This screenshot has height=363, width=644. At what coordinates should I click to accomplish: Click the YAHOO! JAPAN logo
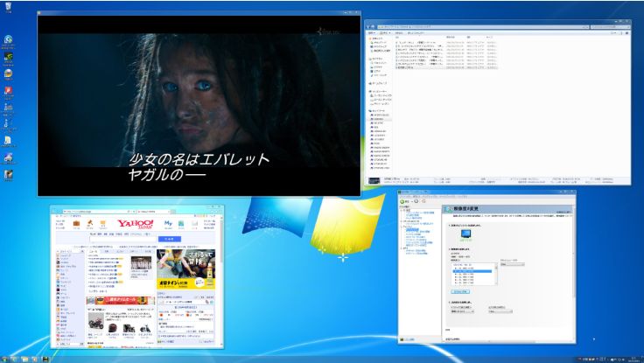tap(136, 224)
